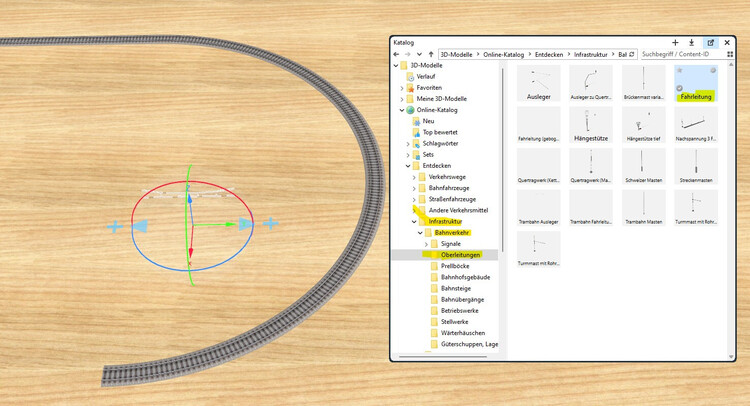Open the Neu folder

click(429, 121)
